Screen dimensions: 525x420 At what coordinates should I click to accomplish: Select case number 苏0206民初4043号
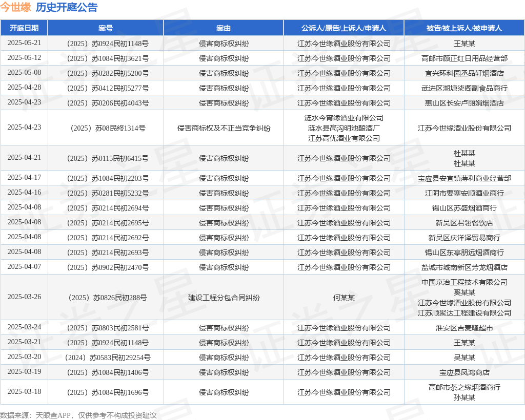tap(108, 103)
